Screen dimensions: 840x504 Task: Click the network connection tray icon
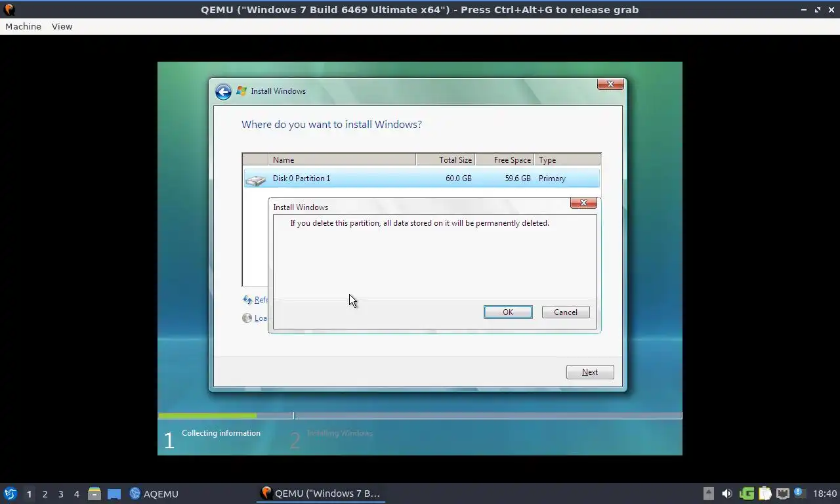(782, 493)
